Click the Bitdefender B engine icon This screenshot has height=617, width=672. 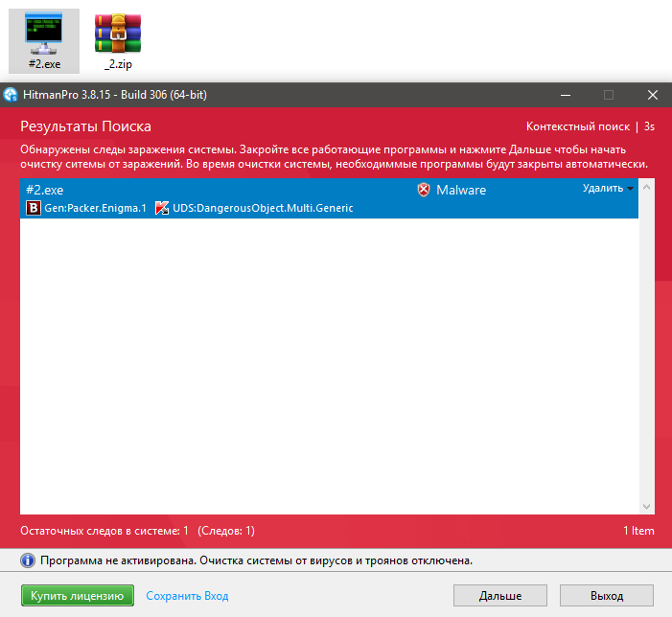point(34,208)
